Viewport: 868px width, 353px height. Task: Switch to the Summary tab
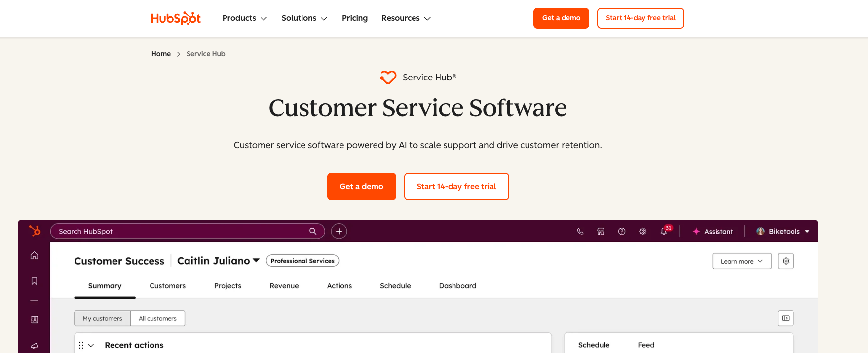point(105,286)
